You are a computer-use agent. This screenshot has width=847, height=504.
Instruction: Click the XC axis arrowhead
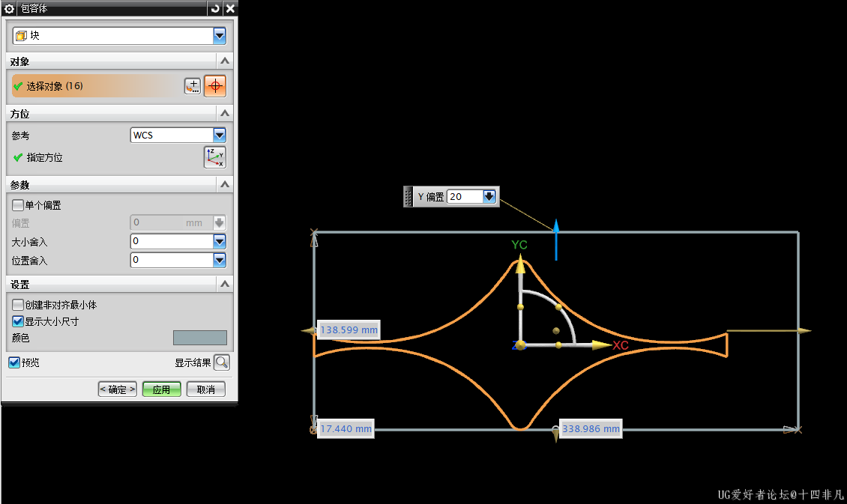coord(601,344)
